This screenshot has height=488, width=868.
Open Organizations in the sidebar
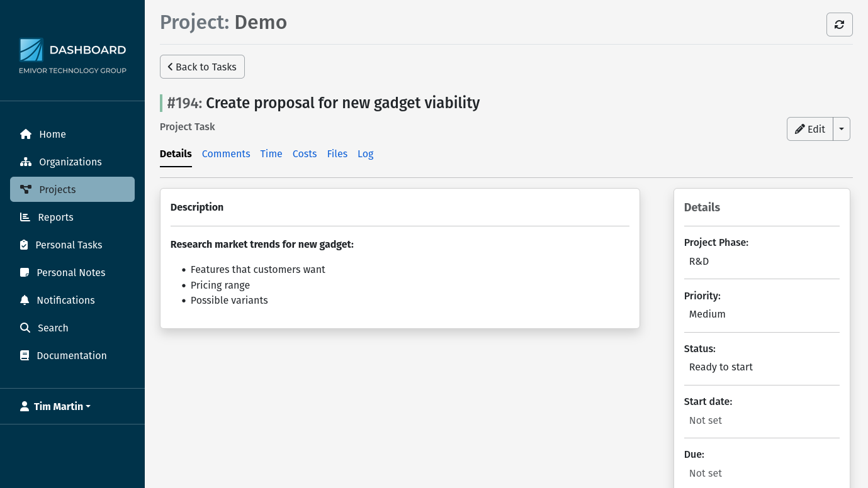point(72,162)
